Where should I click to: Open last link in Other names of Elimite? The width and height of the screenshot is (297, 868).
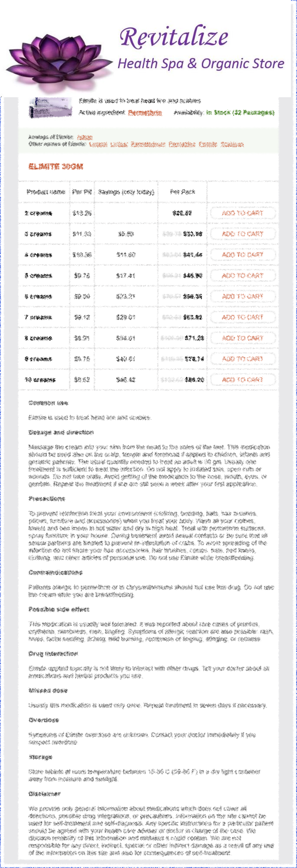point(232,145)
